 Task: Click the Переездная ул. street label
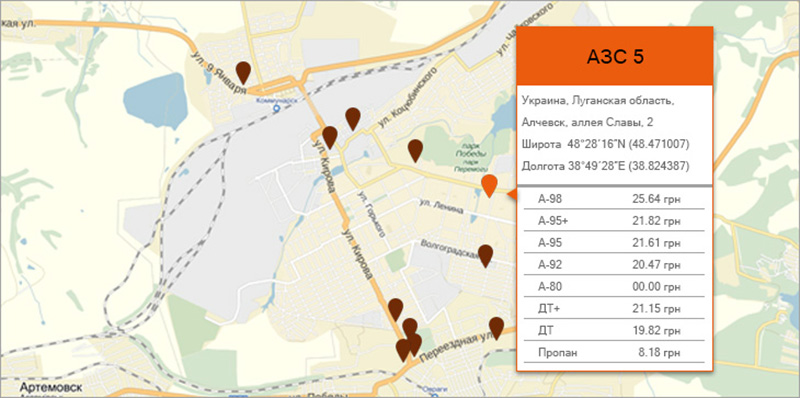[456, 348]
